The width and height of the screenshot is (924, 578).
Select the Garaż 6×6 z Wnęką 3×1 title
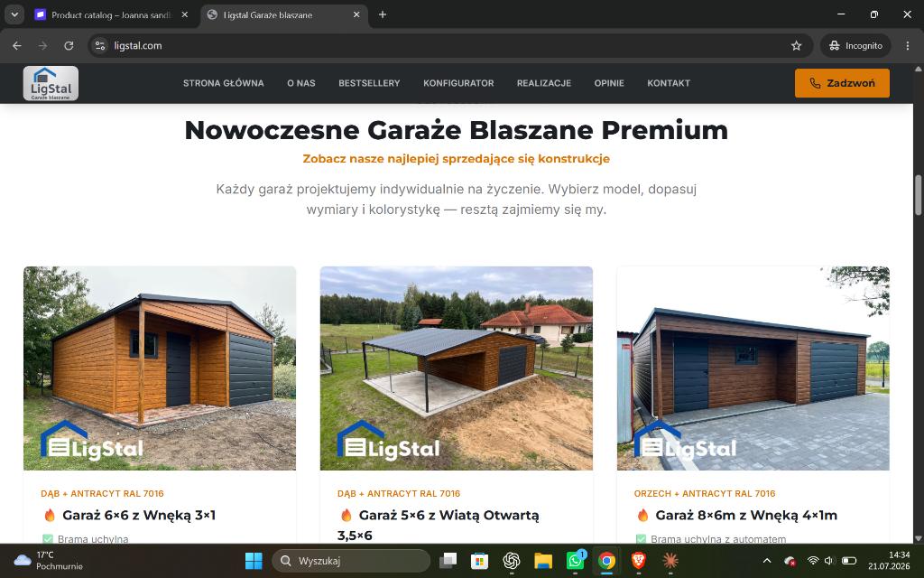click(x=139, y=515)
